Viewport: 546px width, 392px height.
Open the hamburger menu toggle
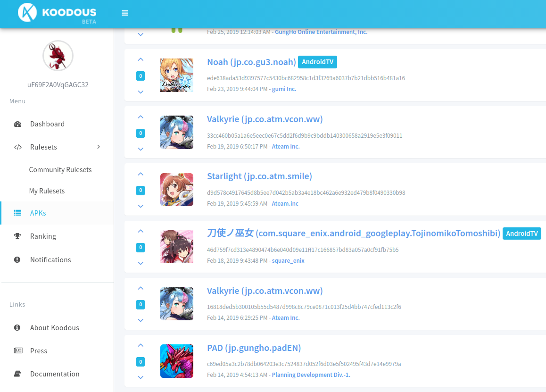[x=125, y=13]
